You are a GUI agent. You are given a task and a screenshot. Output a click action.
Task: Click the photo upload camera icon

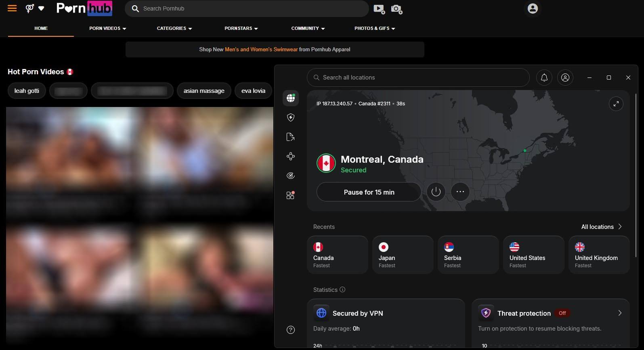click(397, 9)
